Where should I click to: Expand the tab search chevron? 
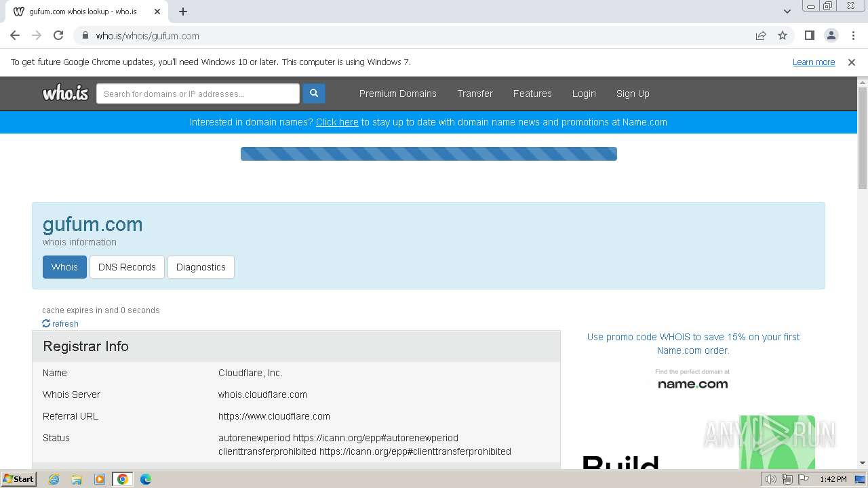(x=787, y=12)
